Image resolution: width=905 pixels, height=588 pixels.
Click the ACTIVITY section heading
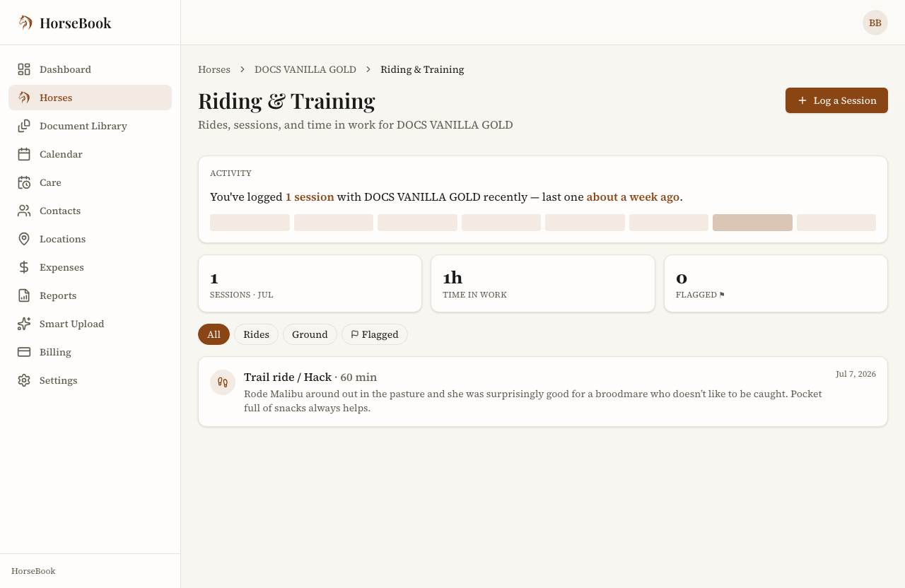[230, 173]
